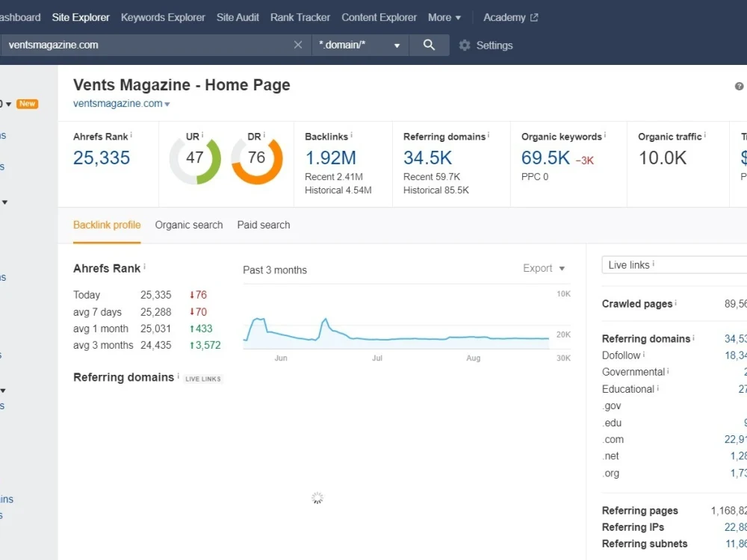
Task: Click info icon beside Crawled pages
Action: [675, 302]
